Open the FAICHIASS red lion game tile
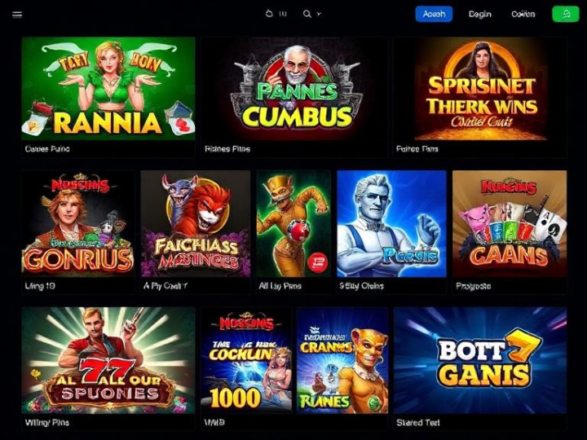 [x=195, y=224]
